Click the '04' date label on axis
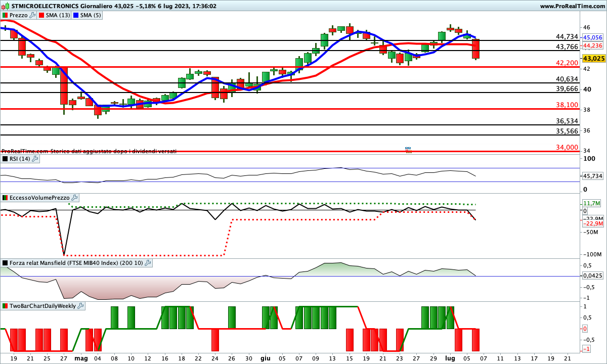The image size is (607, 364). click(x=98, y=358)
